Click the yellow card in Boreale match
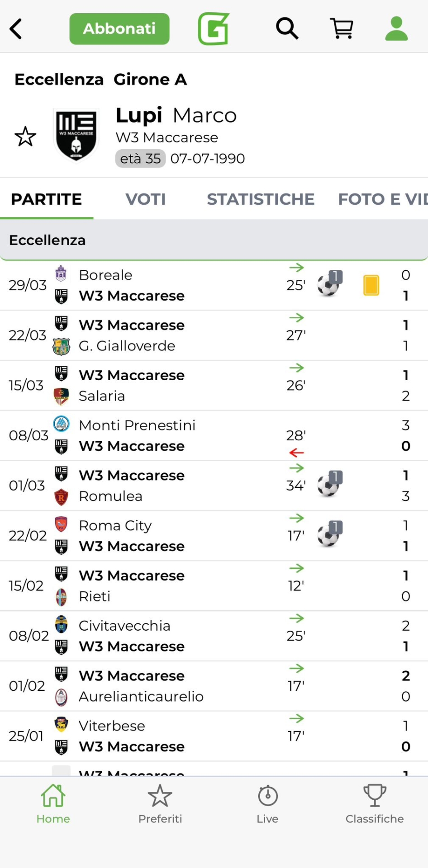Image resolution: width=428 pixels, height=868 pixels. 371,285
